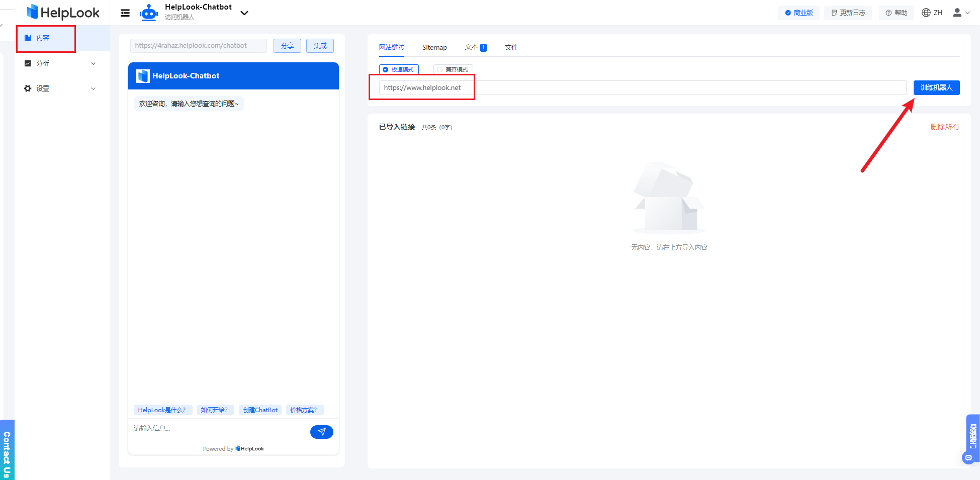Click the paper plane send icon in chat
Screen dimensions: 980x480
(x=321, y=431)
